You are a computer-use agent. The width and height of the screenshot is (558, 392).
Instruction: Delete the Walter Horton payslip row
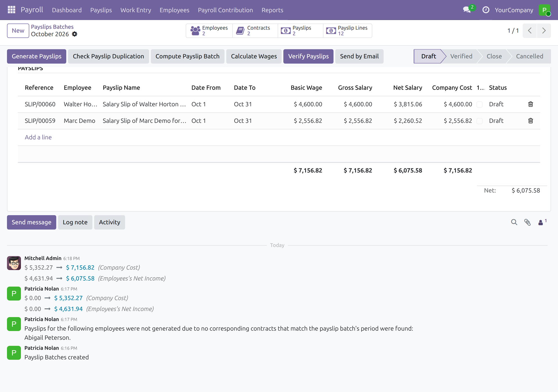pyautogui.click(x=530, y=104)
